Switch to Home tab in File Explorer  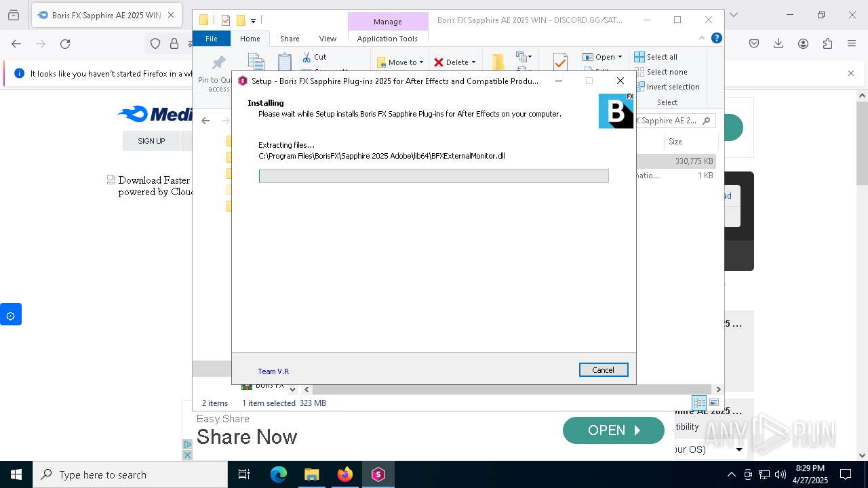click(250, 39)
